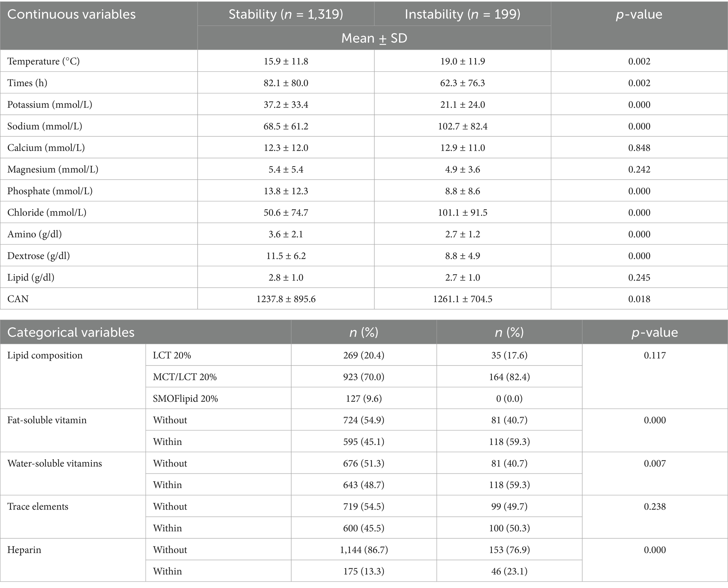The width and height of the screenshot is (728, 588).
Task: Select the "Fat-soluble vitamin" row label
Action: click(47, 420)
